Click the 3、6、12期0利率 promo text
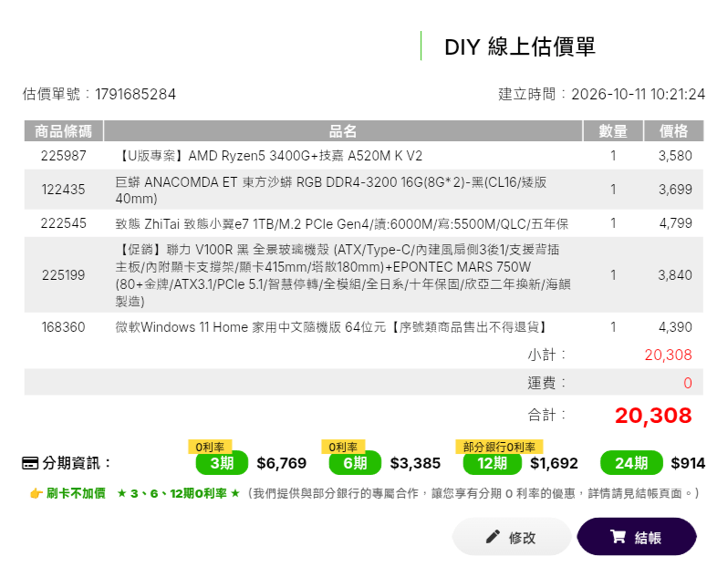The height and width of the screenshot is (577, 728). click(178, 493)
